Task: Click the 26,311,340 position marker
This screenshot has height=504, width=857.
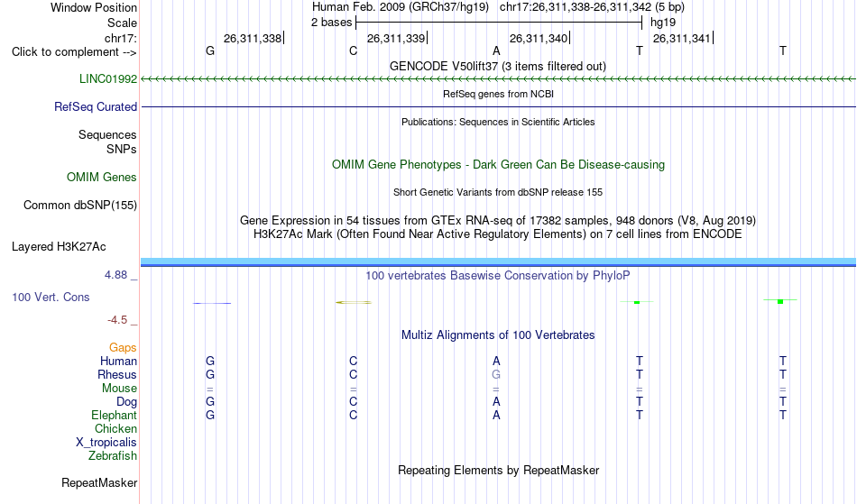Action: click(x=539, y=39)
